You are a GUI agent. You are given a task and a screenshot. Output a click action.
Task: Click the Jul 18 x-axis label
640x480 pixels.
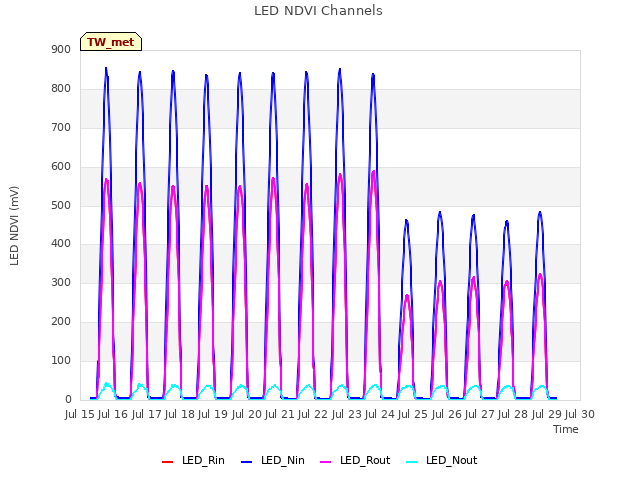pyautogui.click(x=180, y=414)
